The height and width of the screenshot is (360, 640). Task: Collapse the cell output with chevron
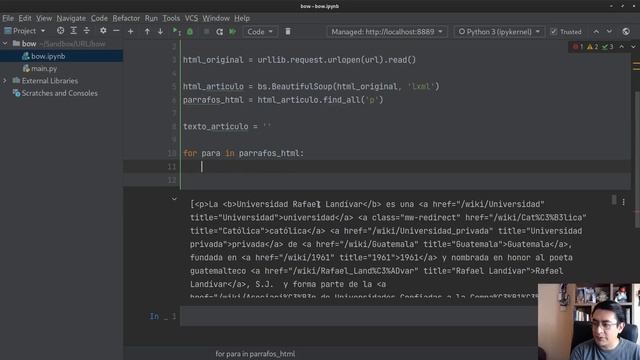click(x=174, y=199)
